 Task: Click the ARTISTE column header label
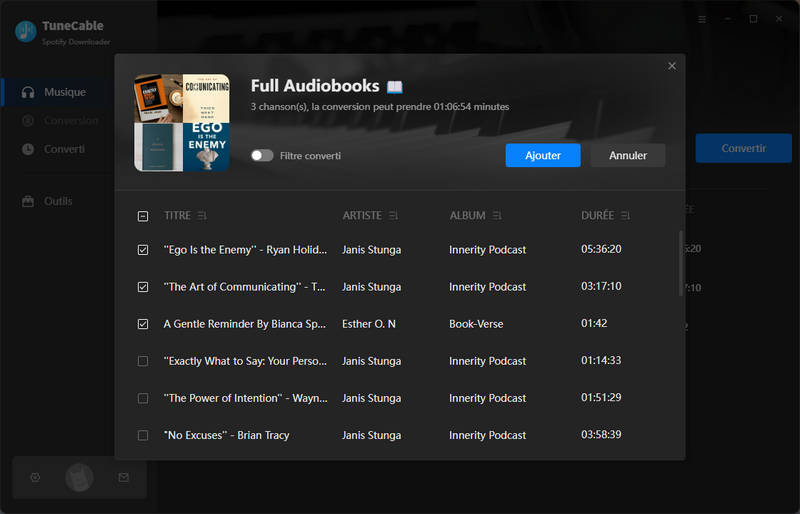point(362,216)
